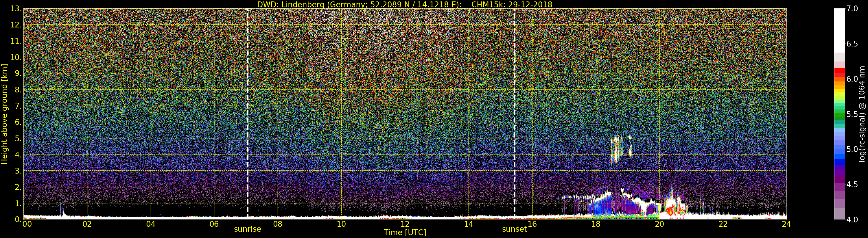Click the x-axis tick label '22'

[723, 224]
